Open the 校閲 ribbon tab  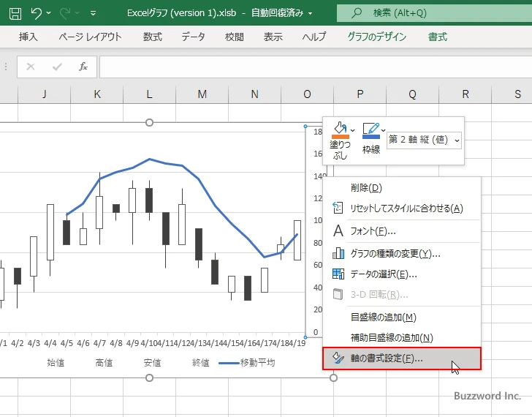pos(234,37)
